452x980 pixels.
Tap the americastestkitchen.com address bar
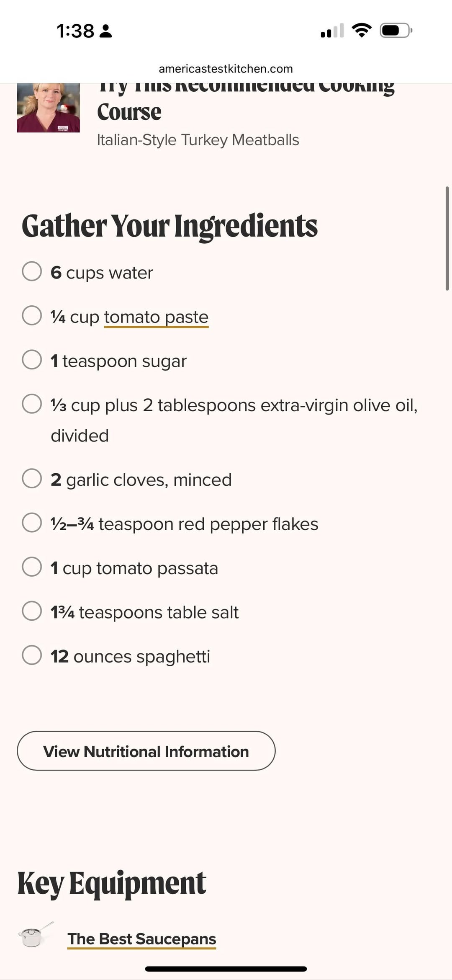(226, 69)
